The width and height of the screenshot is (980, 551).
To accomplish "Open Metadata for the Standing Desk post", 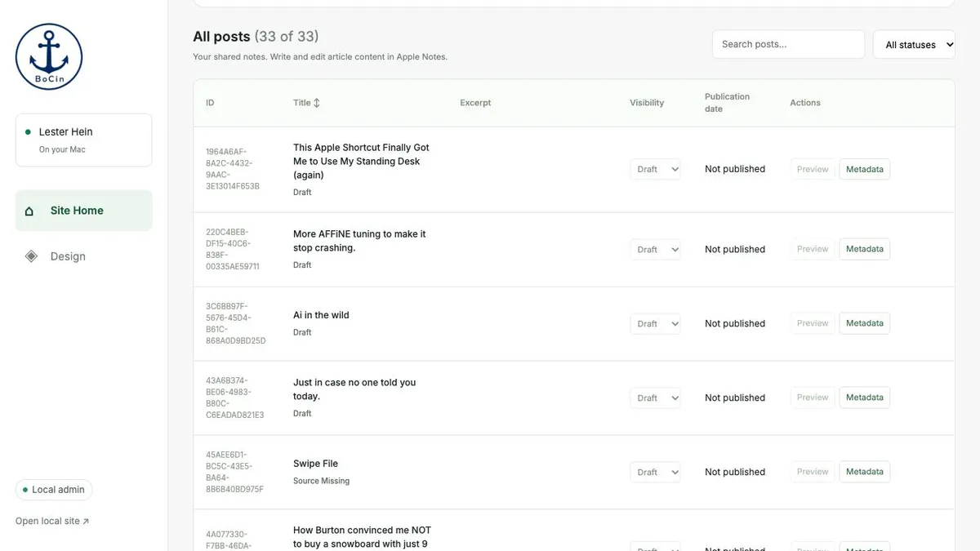I will (x=864, y=169).
